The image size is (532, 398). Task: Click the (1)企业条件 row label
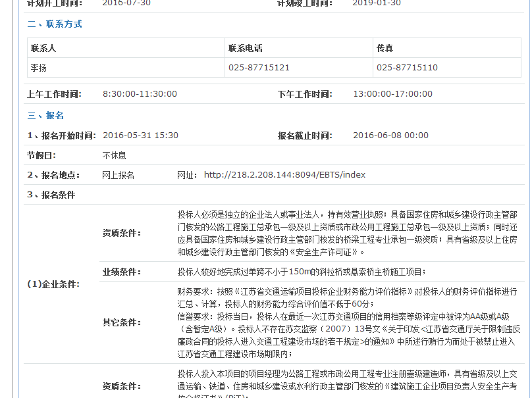click(53, 284)
